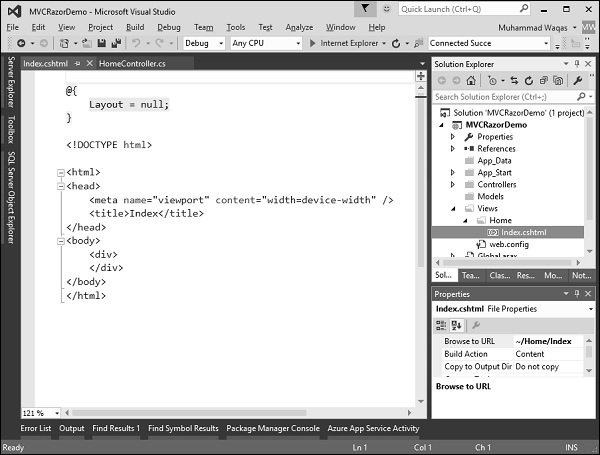Pin the Properties panel
This screenshot has height=455, width=600.
click(x=577, y=294)
